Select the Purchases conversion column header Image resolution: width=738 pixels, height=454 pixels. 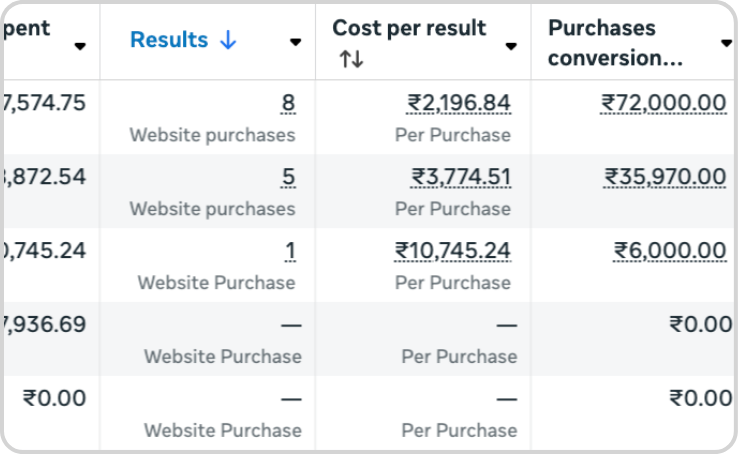coord(615,42)
